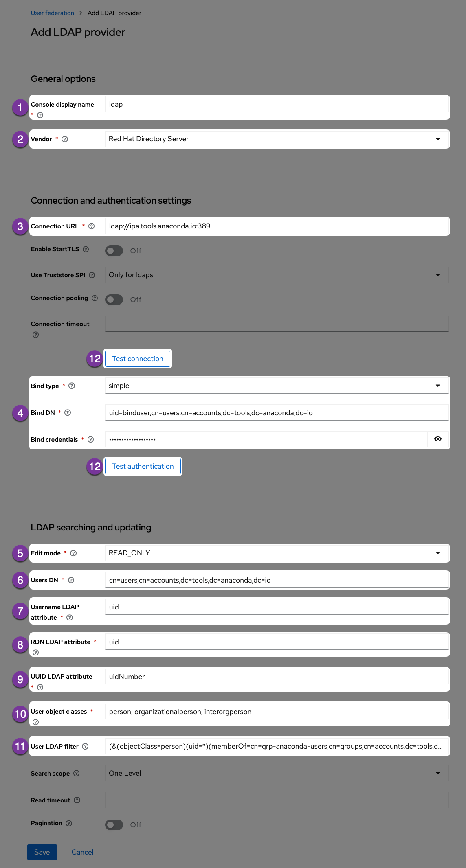The width and height of the screenshot is (466, 868).
Task: Open the Bind type dropdown
Action: (277, 386)
